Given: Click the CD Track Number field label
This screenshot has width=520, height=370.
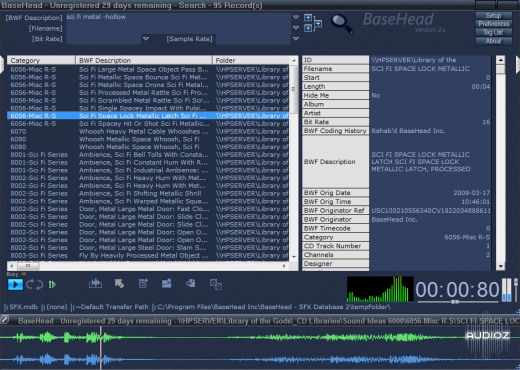Looking at the screenshot, I should (x=335, y=246).
